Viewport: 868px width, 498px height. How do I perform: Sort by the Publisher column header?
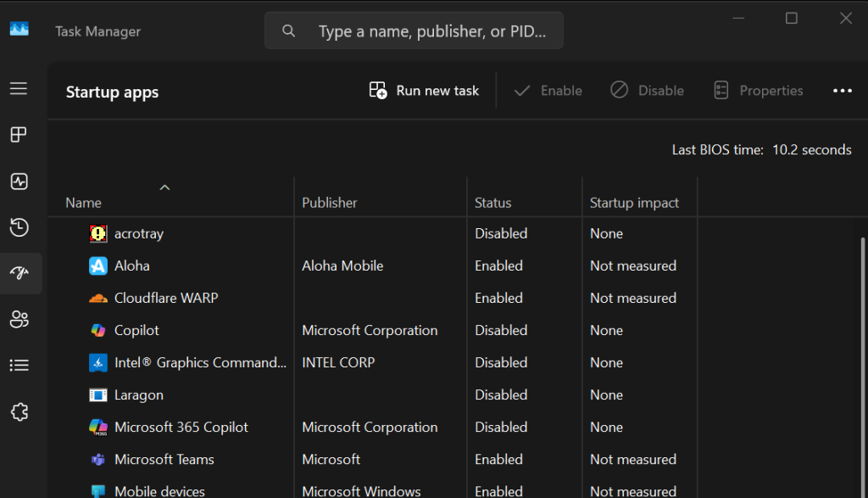point(330,203)
